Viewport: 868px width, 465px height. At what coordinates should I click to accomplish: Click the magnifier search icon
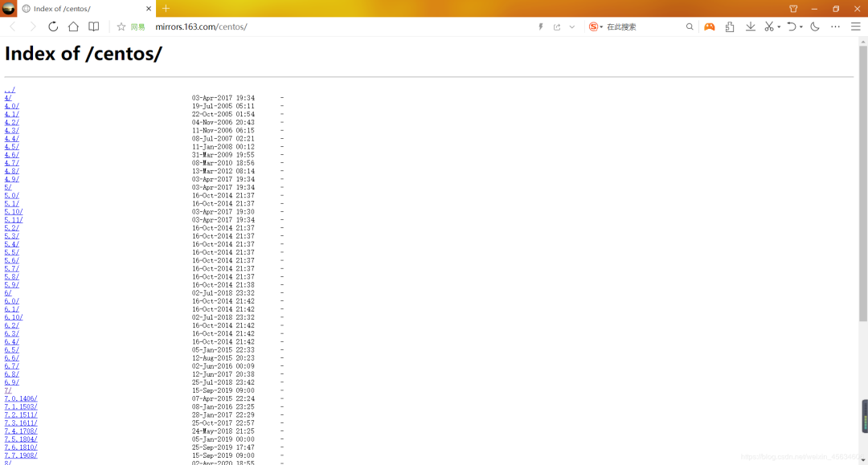pos(690,27)
